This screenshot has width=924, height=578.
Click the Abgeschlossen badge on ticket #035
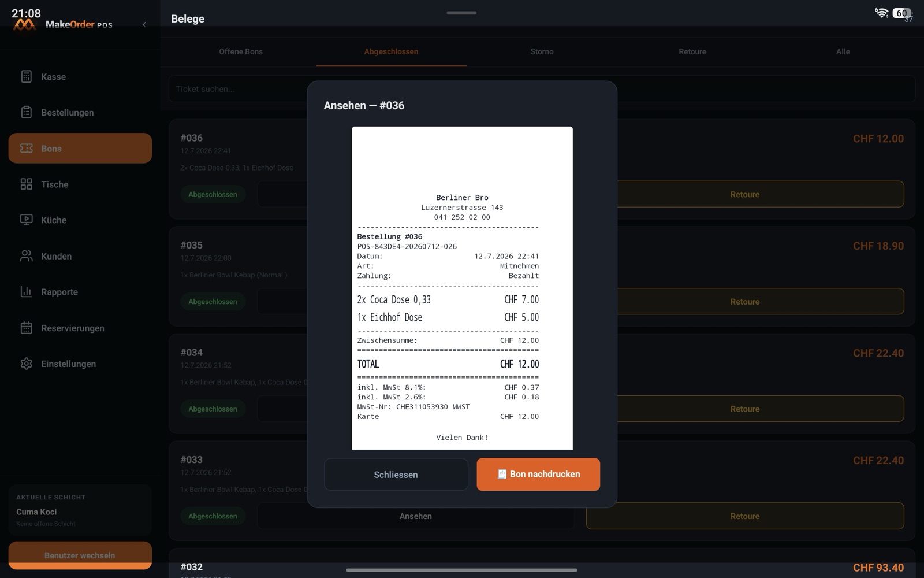[213, 302]
